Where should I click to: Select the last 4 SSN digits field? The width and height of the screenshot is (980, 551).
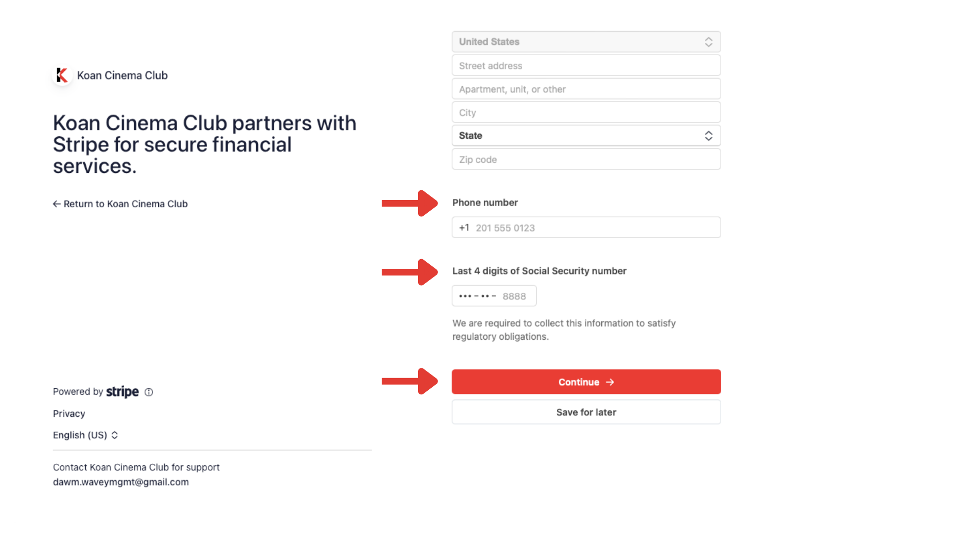[494, 296]
